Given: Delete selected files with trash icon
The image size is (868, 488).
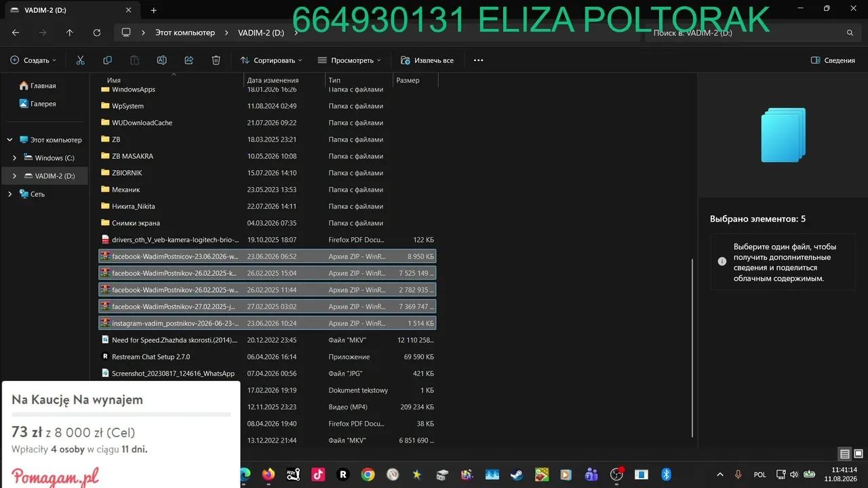Looking at the screenshot, I should click(x=216, y=60).
